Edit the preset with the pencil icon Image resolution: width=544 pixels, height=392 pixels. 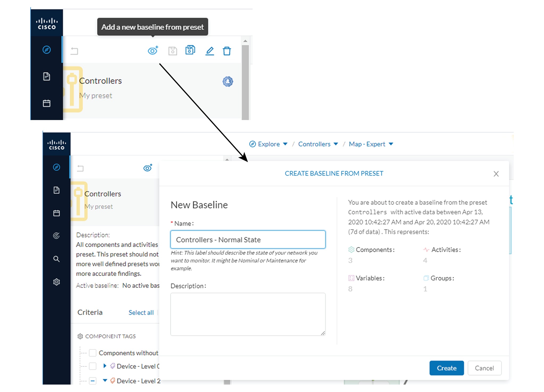210,51
